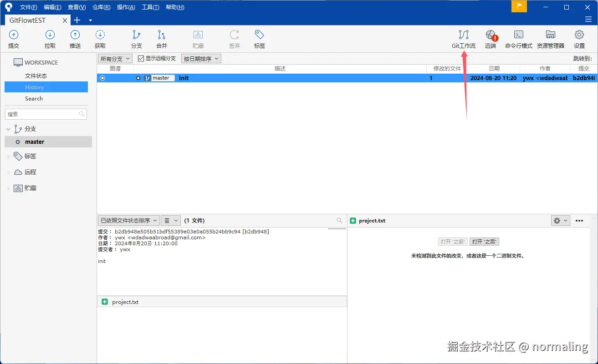Open the 仓库(R) menu
Viewport: 598px width, 364px height.
pos(101,7)
